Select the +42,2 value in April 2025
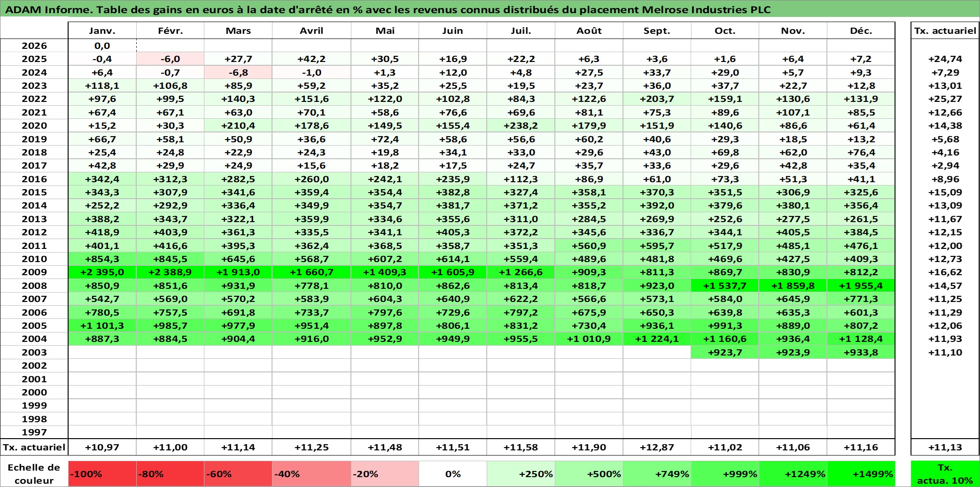The height and width of the screenshot is (487, 980). pos(311,59)
